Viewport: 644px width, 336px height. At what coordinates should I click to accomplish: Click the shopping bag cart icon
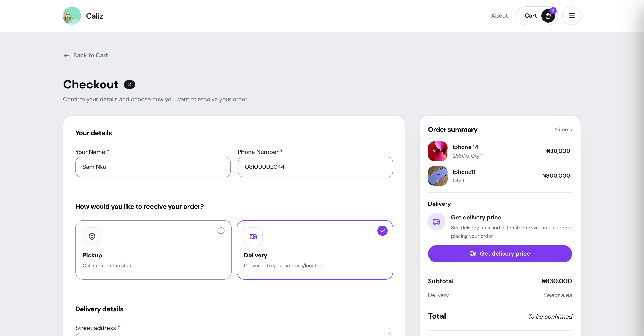548,16
